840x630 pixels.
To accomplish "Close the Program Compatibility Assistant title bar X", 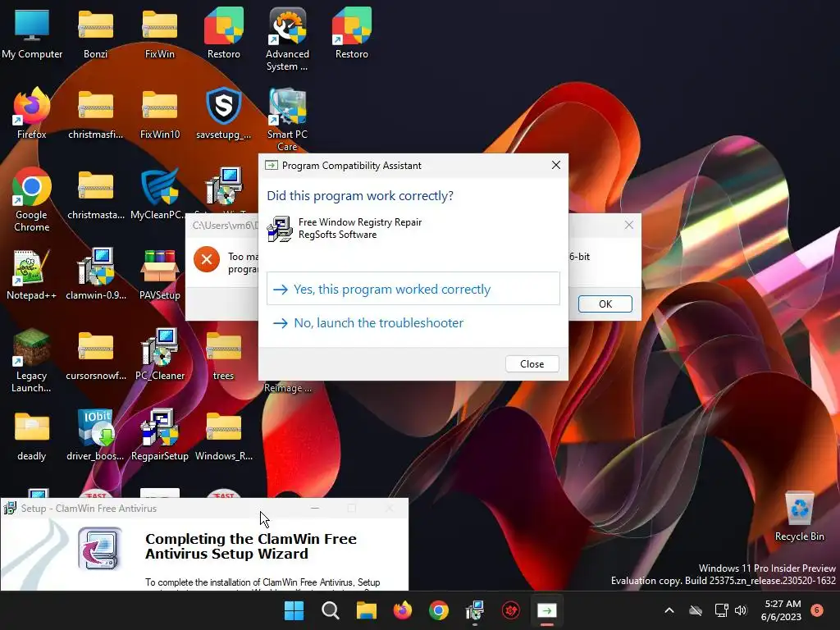I will [x=556, y=165].
